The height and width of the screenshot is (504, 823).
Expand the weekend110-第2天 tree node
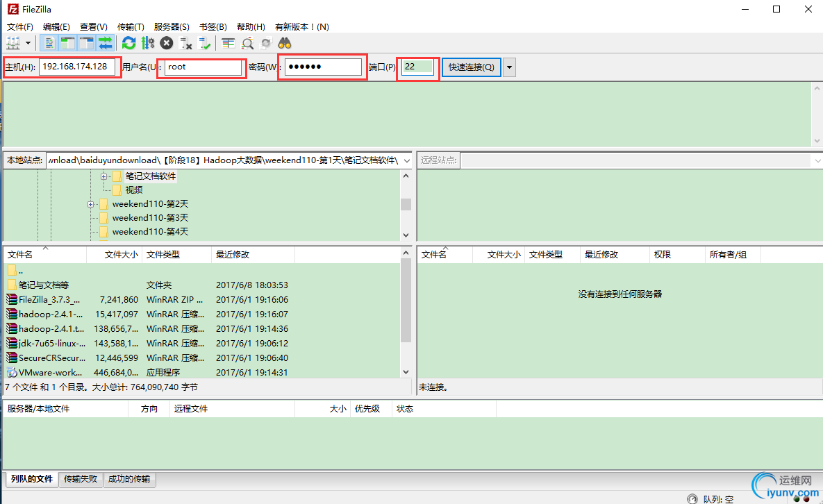pyautogui.click(x=90, y=204)
